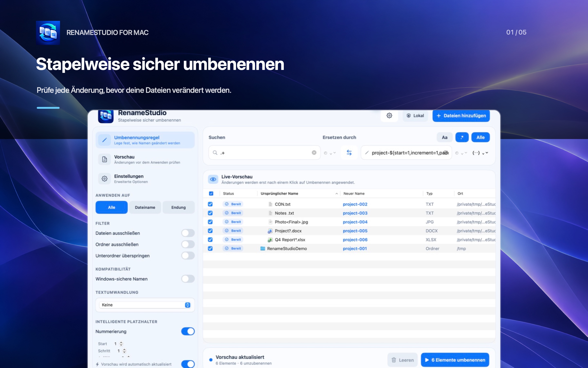Open the search history dropdown after Suchen field
588x368 pixels.
coord(330,153)
